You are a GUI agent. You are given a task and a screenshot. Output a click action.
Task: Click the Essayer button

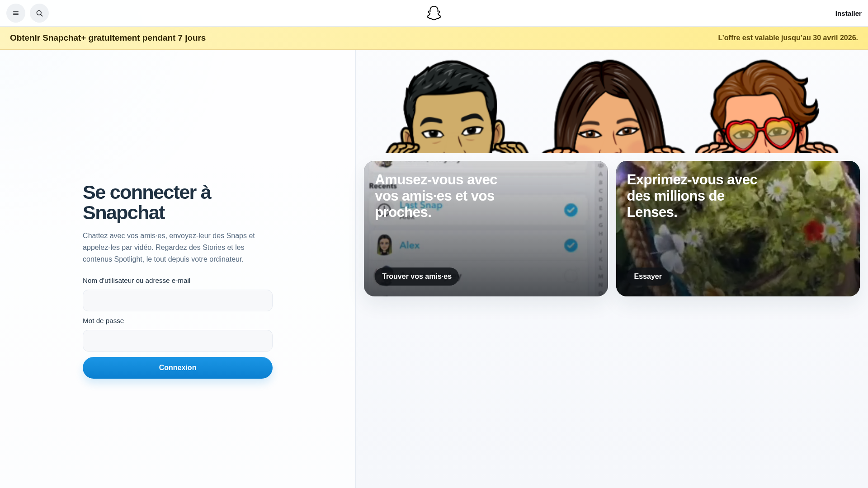pos(647,277)
